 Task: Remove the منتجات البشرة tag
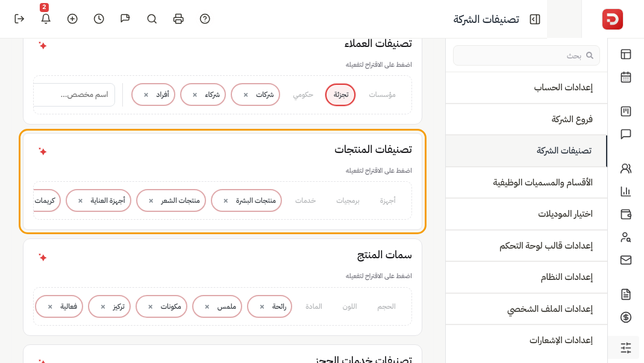coord(225,201)
